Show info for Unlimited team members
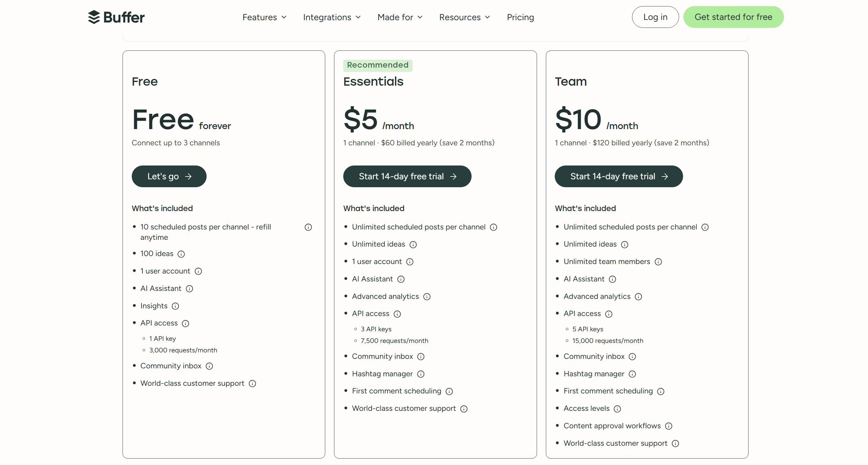The height and width of the screenshot is (465, 868). [x=658, y=262]
